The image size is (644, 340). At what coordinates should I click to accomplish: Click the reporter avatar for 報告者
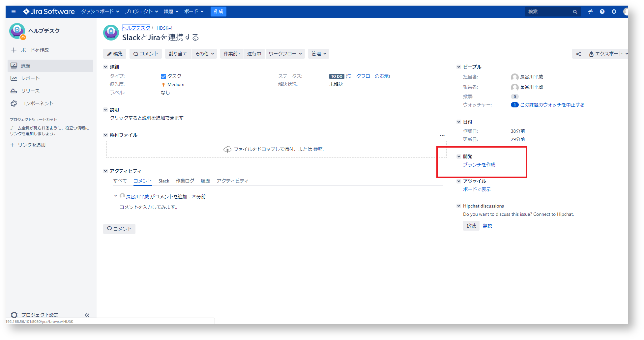pyautogui.click(x=514, y=87)
